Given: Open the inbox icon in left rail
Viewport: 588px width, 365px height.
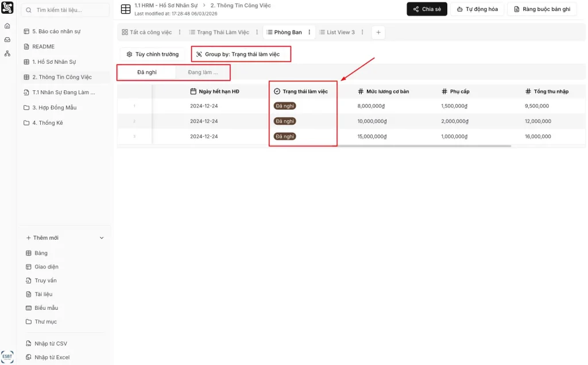Looking at the screenshot, I should coord(7,40).
